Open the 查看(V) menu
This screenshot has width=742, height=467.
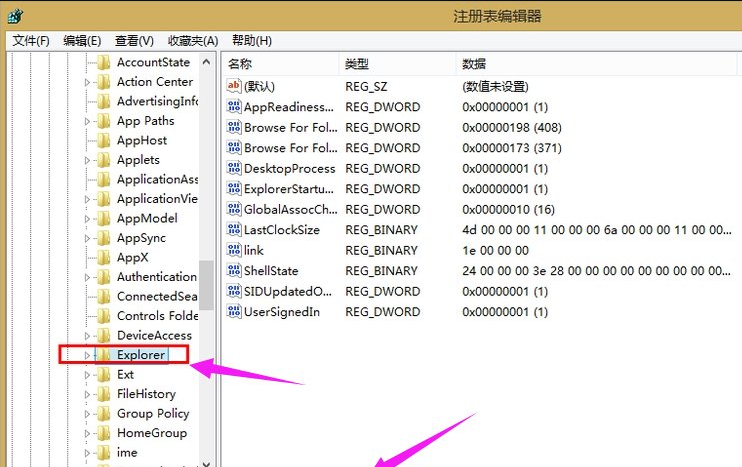pos(134,40)
